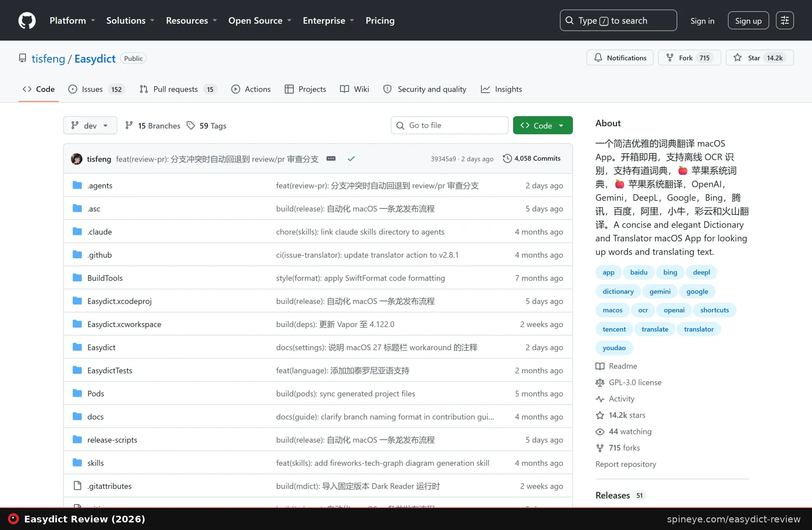Image resolution: width=812 pixels, height=530 pixels.
Task: Click the green check status icon
Action: click(x=351, y=159)
